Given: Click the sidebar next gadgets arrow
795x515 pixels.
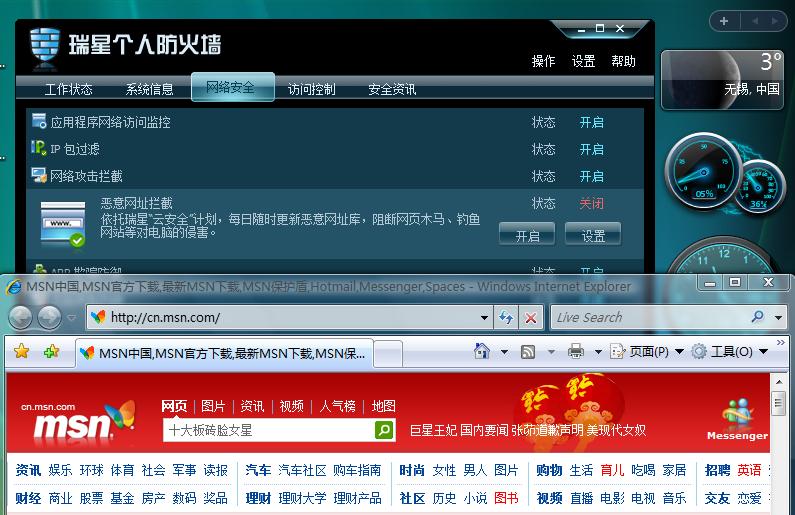Looking at the screenshot, I should click(774, 21).
